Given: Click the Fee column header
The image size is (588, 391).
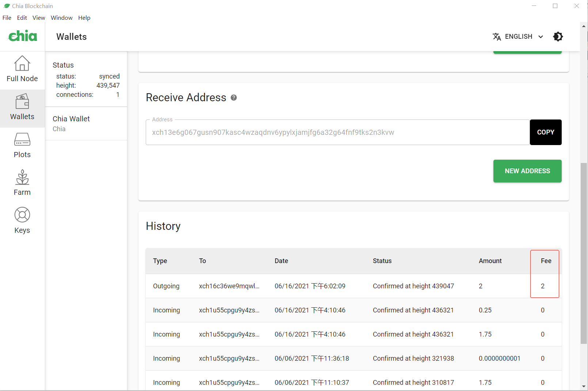Looking at the screenshot, I should (546, 261).
